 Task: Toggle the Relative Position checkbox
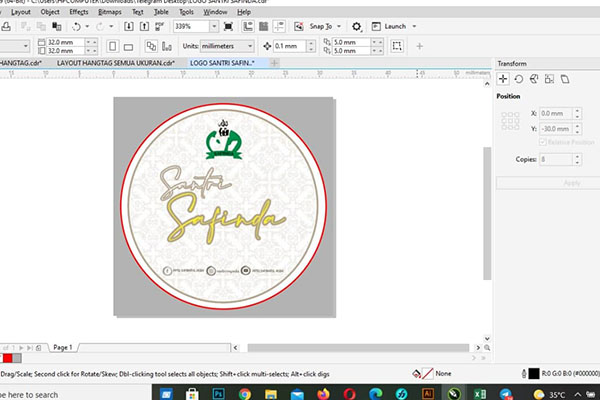[x=543, y=142]
